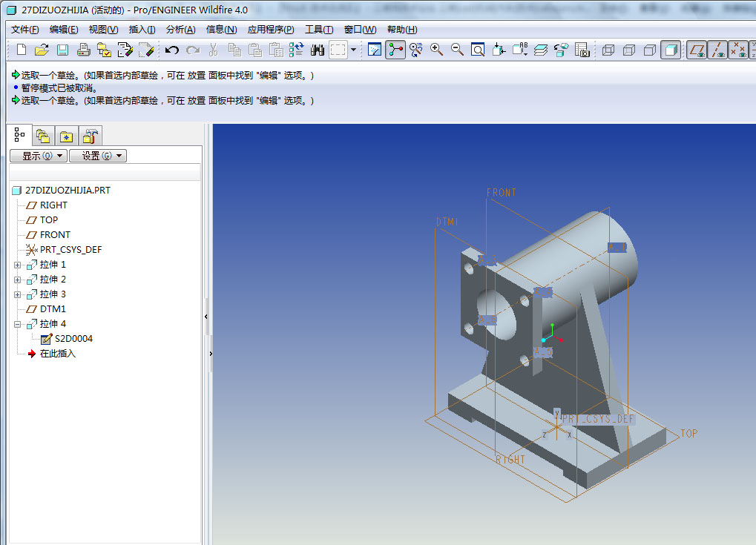Image resolution: width=756 pixels, height=545 pixels.
Task: Open the 编辑(E) menu
Action: (64, 30)
